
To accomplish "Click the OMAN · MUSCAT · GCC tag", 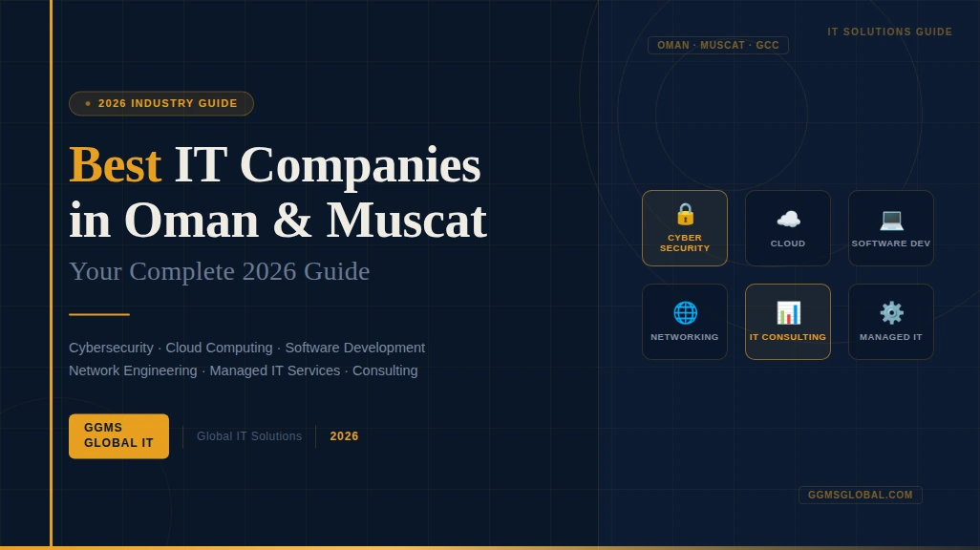I will [x=718, y=46].
